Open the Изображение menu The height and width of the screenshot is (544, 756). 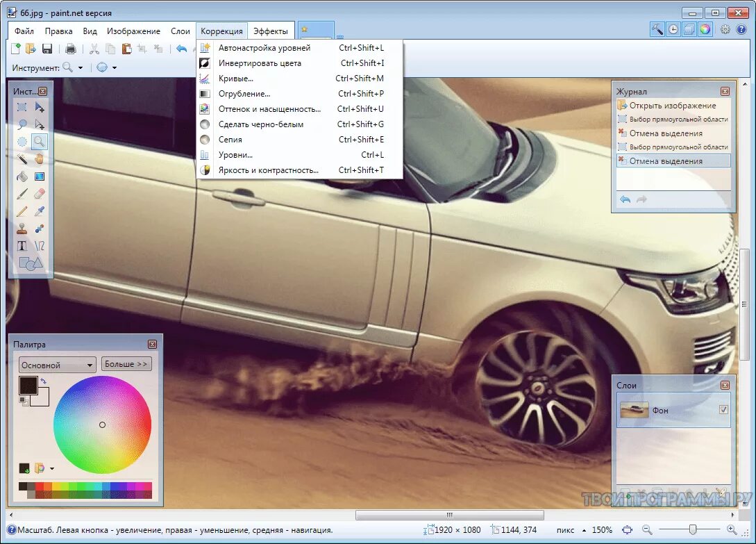coord(133,31)
